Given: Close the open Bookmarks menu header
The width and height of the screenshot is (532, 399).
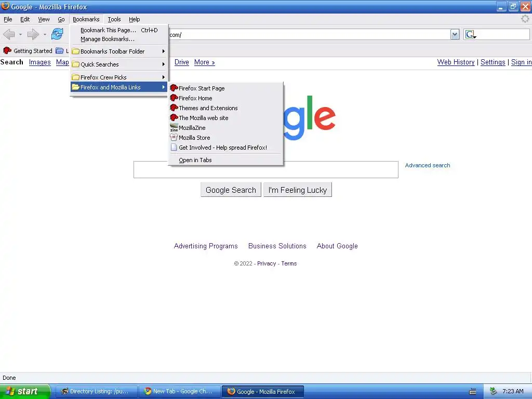Looking at the screenshot, I should [86, 19].
